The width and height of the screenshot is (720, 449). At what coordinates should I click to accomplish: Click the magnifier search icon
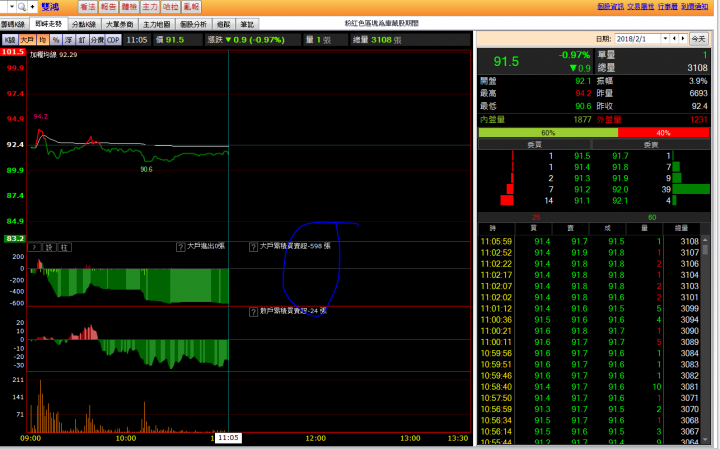pos(22,7)
